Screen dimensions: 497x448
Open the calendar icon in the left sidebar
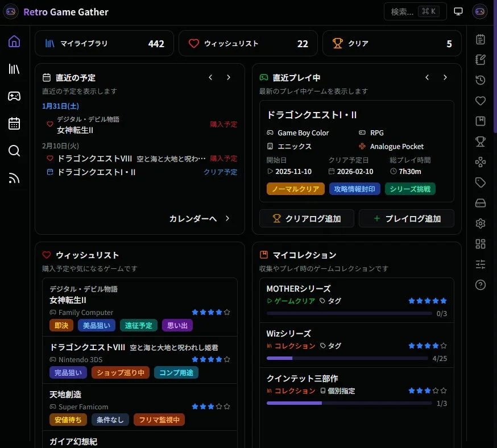(14, 123)
